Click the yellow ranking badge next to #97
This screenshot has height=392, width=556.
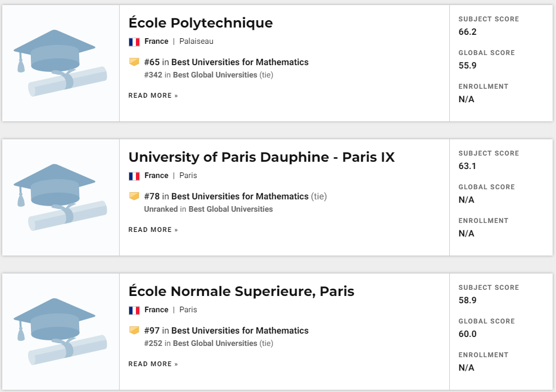click(x=134, y=330)
